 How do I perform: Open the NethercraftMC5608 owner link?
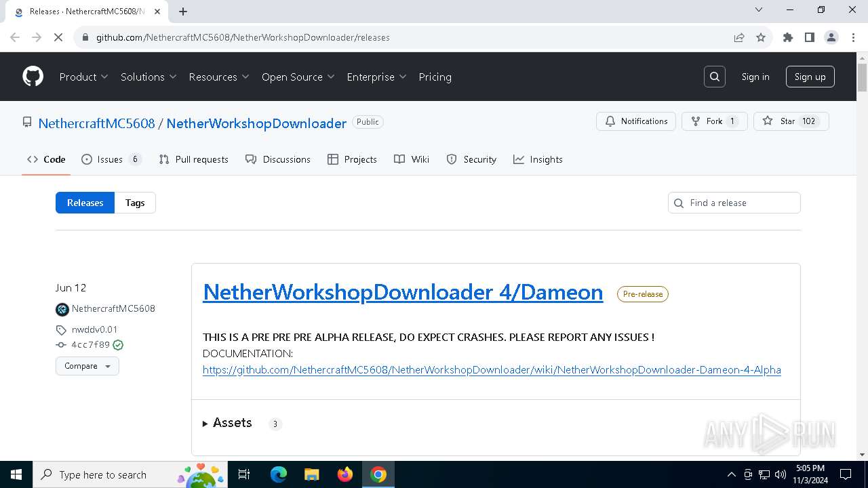tap(97, 123)
